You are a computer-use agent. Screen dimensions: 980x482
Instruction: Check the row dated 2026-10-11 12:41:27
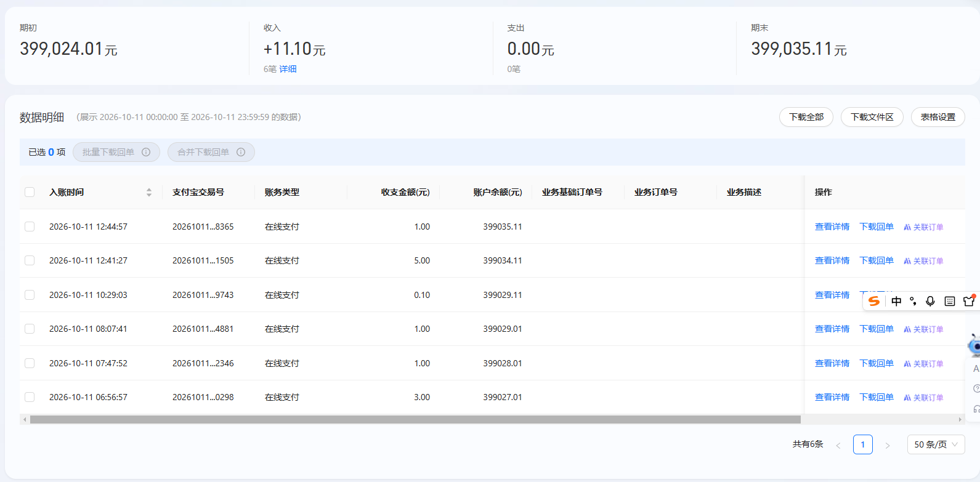[x=30, y=260]
